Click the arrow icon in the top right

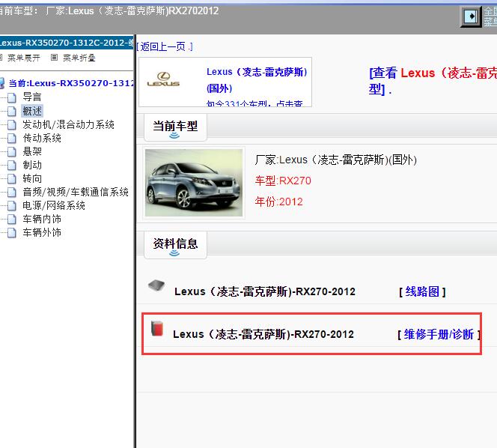click(x=471, y=16)
